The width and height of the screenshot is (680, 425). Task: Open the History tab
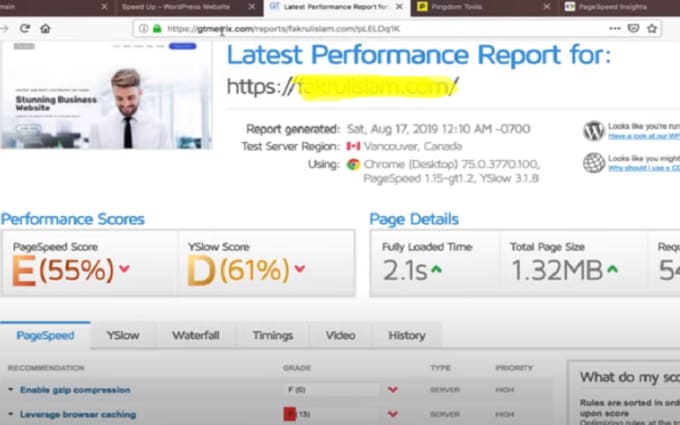pos(407,335)
